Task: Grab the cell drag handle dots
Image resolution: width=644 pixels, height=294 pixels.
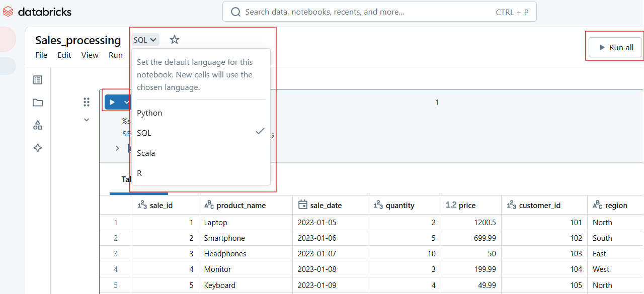Action: [87, 103]
